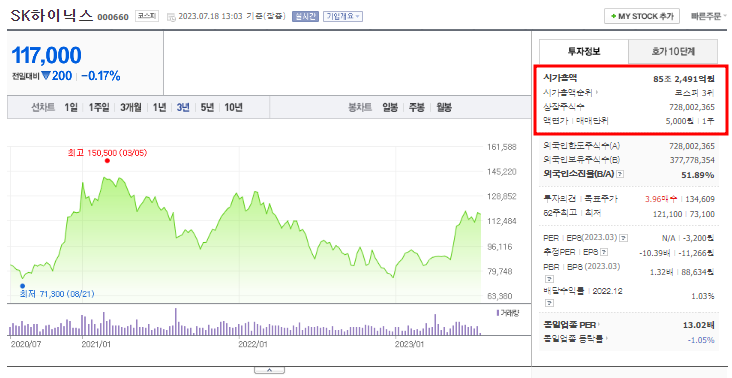Open the 빠른주문 dropdown

tap(708, 16)
